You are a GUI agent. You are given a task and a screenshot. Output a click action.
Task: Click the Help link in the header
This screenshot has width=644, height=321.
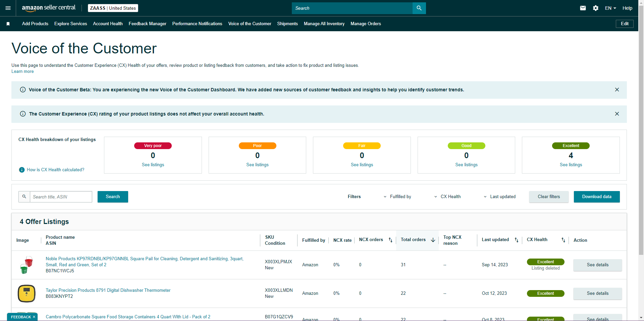pyautogui.click(x=627, y=8)
